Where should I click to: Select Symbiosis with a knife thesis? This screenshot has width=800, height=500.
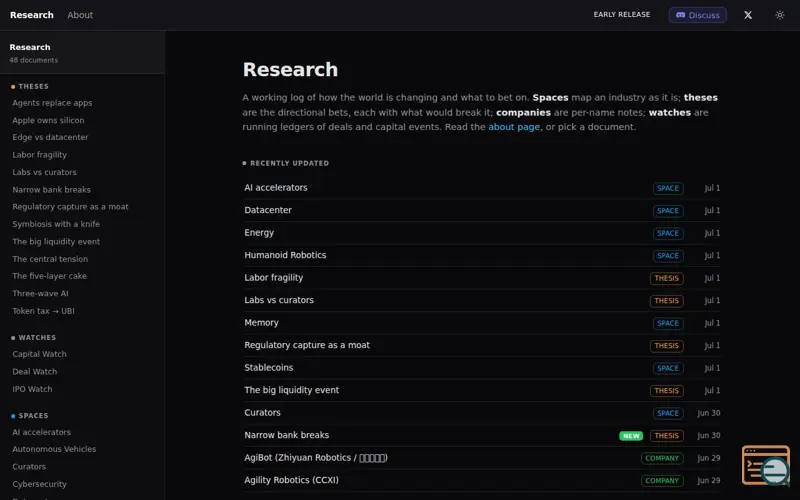pyautogui.click(x=56, y=224)
